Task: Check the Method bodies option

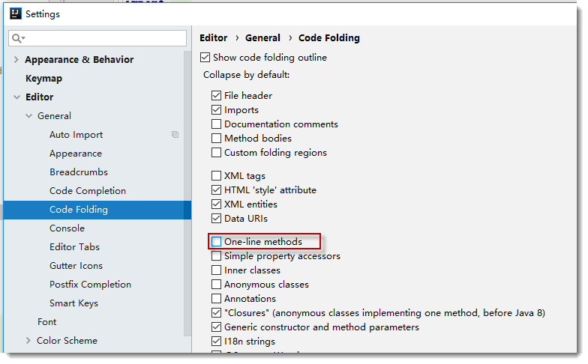Action: [x=217, y=139]
